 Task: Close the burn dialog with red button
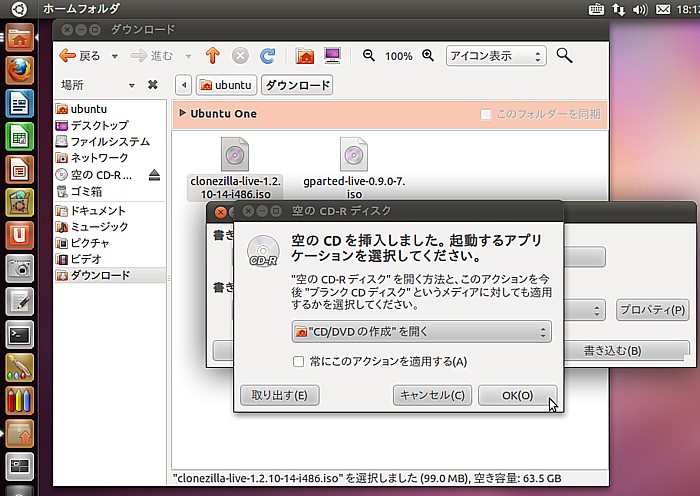tap(220, 213)
